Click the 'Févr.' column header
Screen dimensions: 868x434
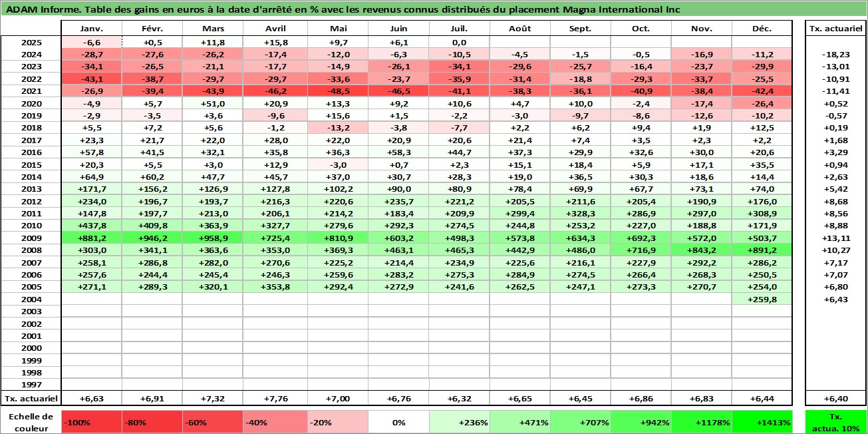point(152,29)
